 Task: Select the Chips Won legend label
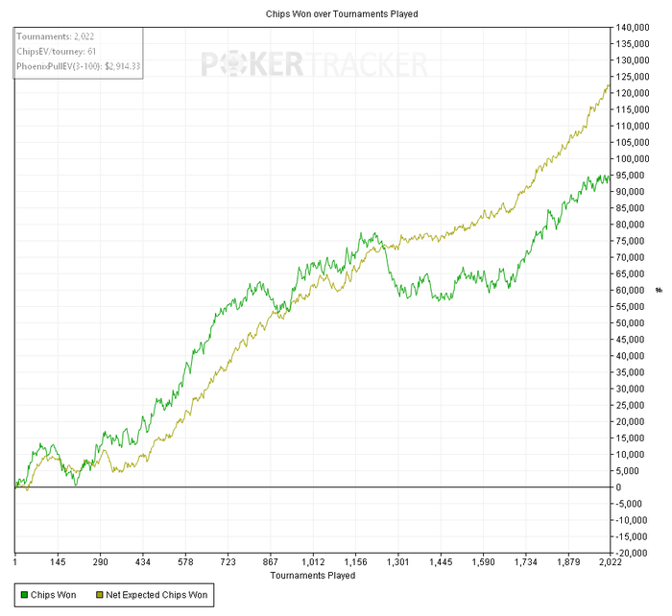(x=53, y=595)
